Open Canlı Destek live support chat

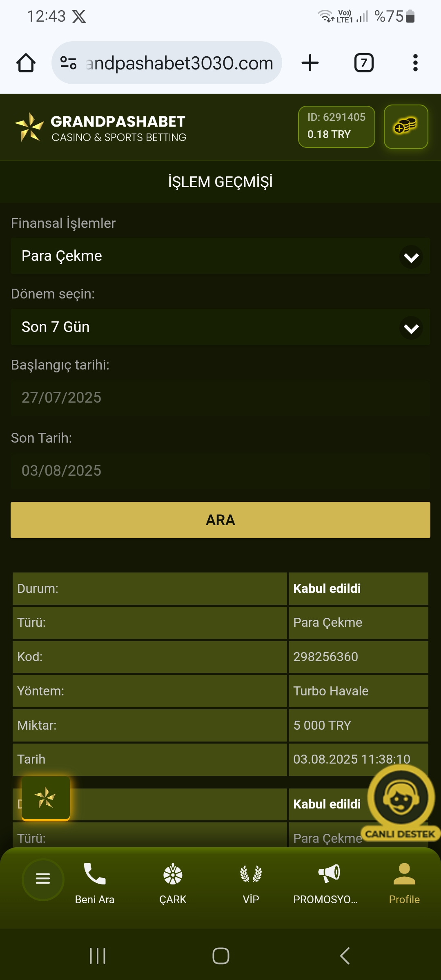click(x=401, y=802)
